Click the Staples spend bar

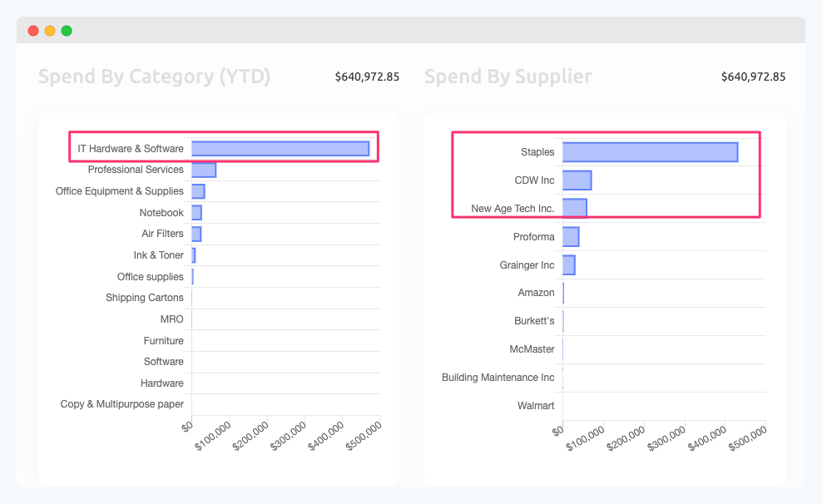(x=649, y=151)
